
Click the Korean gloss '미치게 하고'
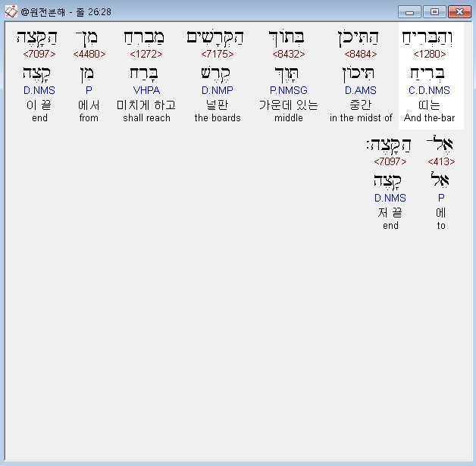pyautogui.click(x=146, y=105)
